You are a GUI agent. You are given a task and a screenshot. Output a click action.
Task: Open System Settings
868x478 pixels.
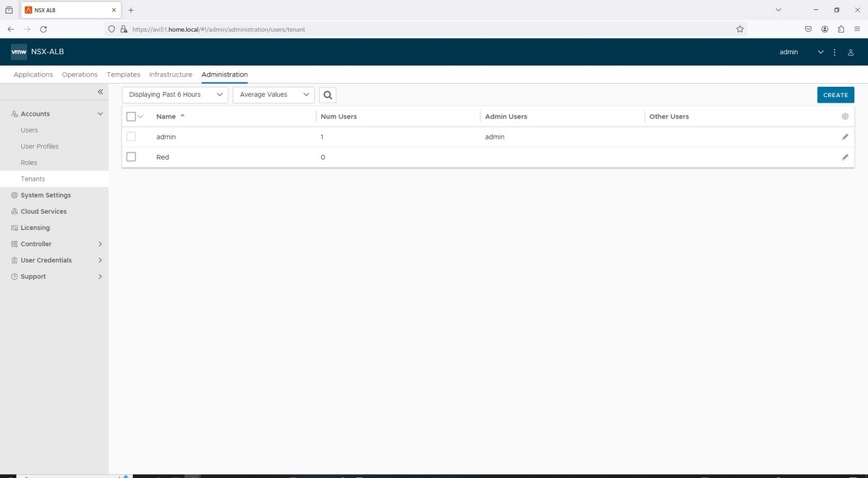(46, 195)
